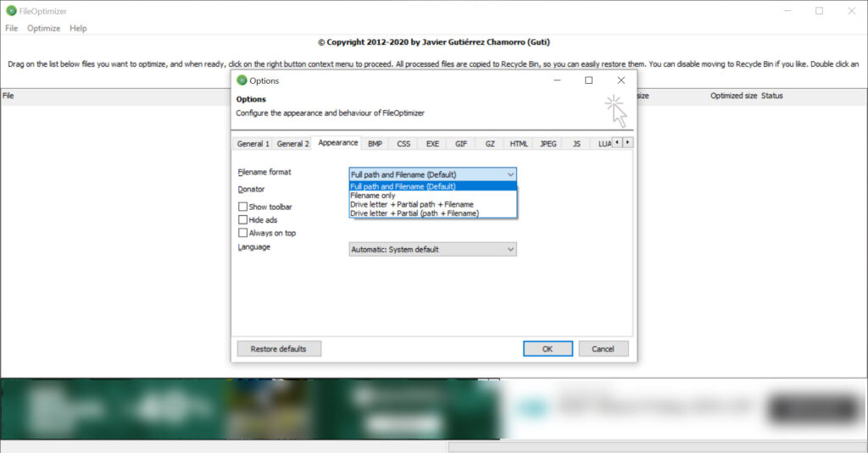
Task: Open the BMP options tab
Action: (375, 144)
